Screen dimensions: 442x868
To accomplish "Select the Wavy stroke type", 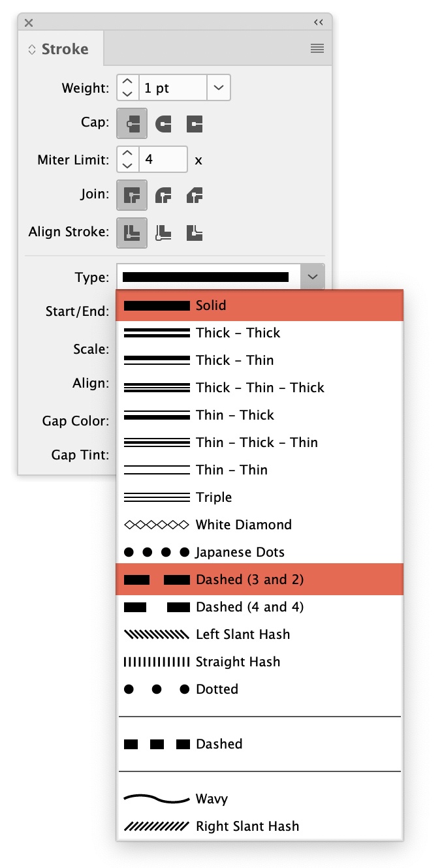I will (x=212, y=799).
